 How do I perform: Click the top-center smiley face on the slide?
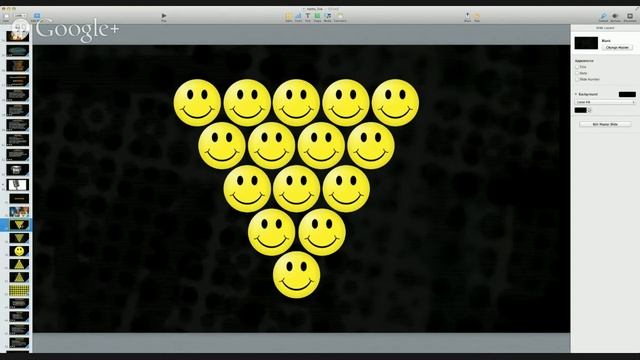(296, 102)
